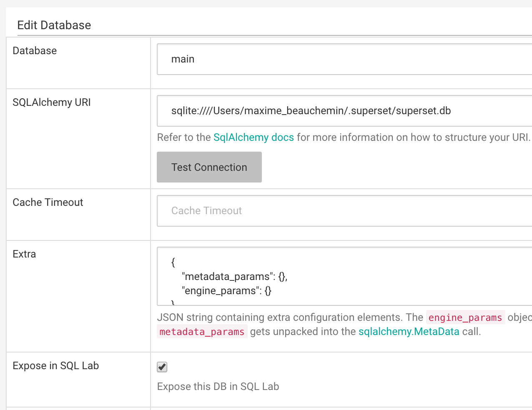Open the SqlAlchemy docs link
The height and width of the screenshot is (410, 532).
click(253, 137)
